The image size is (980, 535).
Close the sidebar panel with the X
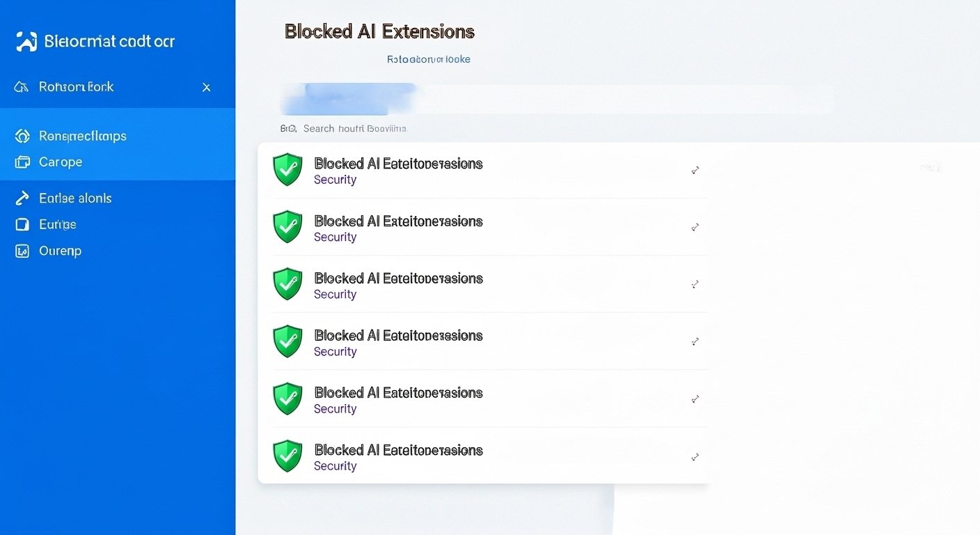(206, 87)
